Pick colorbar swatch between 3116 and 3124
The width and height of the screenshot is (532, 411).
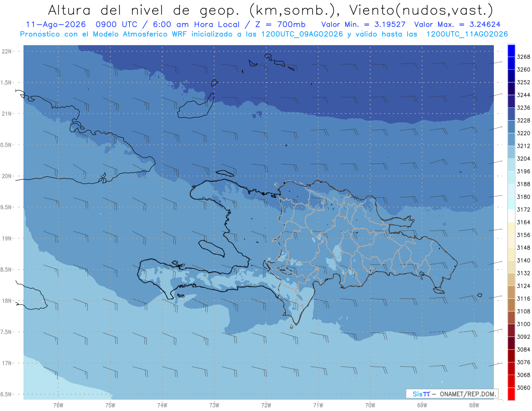[x=511, y=292]
